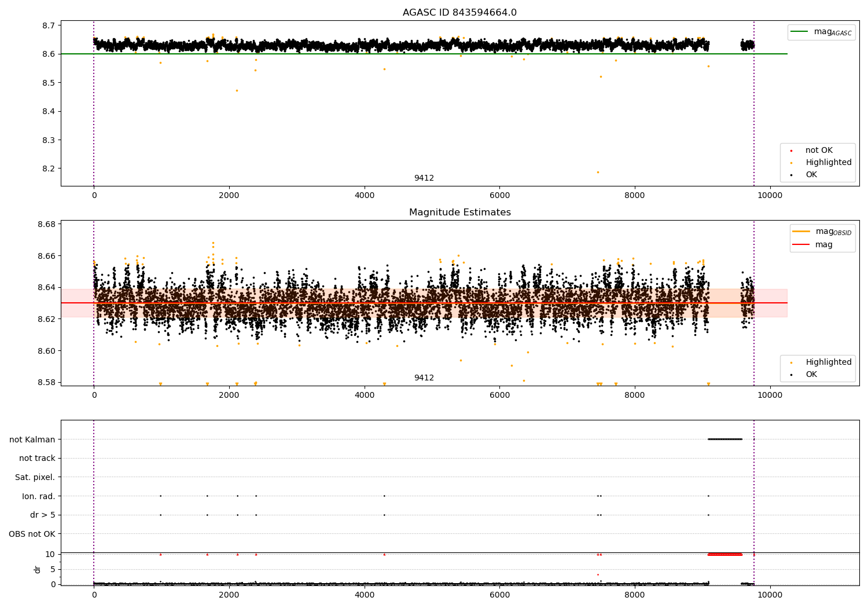Image resolution: width=868 pixels, height=608 pixels.
Task: Click the 8.64 tick in middle plot
Action: point(47,287)
